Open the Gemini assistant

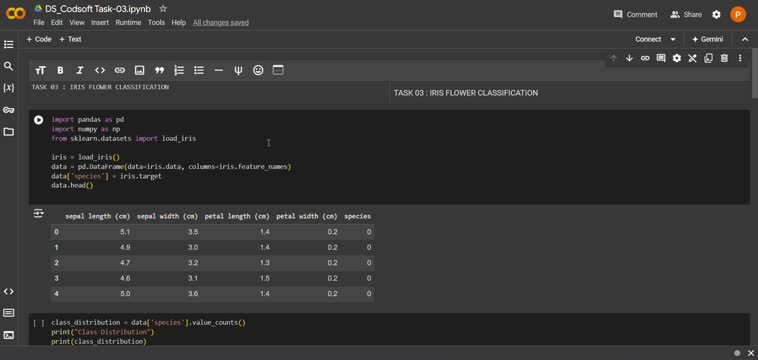[708, 39]
